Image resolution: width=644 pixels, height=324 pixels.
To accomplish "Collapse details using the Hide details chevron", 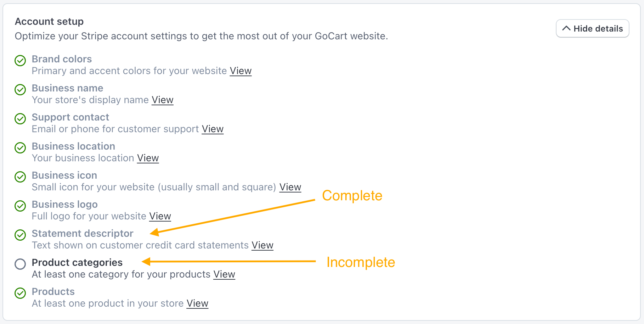I will point(567,28).
